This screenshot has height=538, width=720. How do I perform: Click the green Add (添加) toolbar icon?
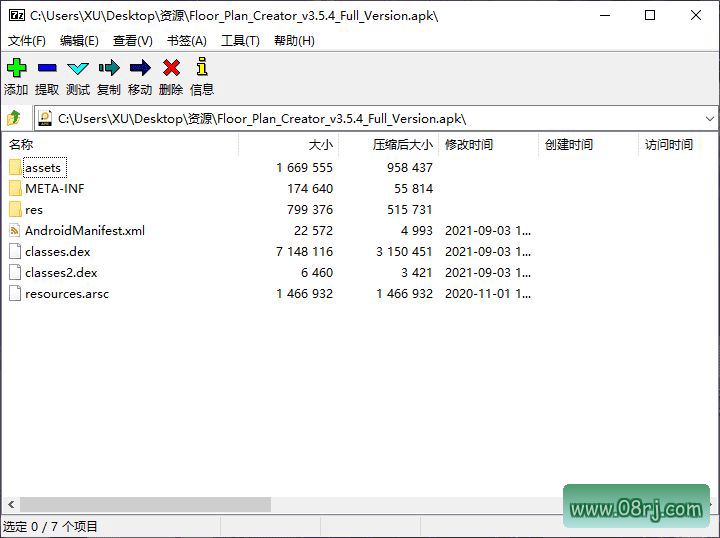tap(16, 68)
